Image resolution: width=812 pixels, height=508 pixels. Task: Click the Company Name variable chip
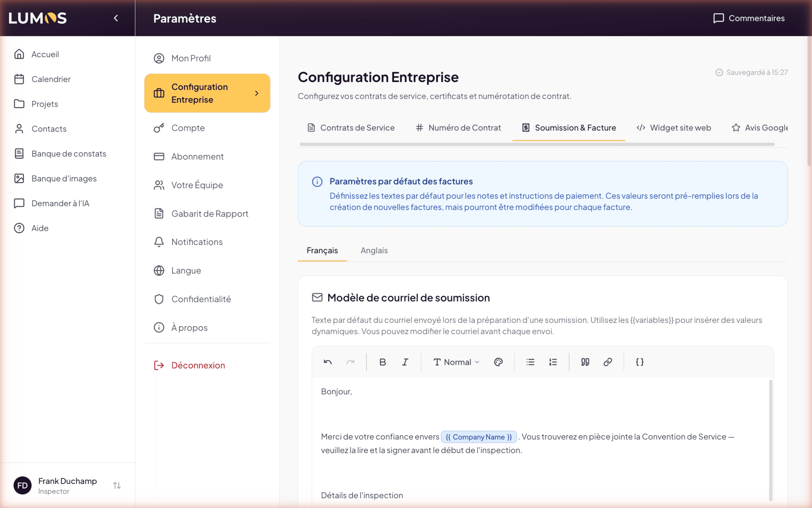pos(479,437)
